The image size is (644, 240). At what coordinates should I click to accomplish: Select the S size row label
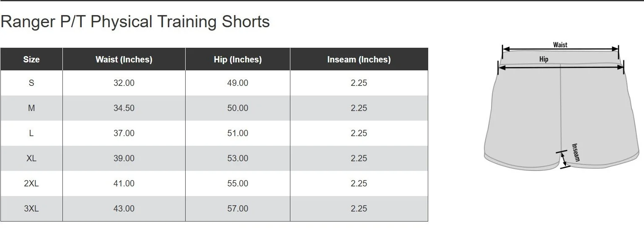(x=31, y=83)
